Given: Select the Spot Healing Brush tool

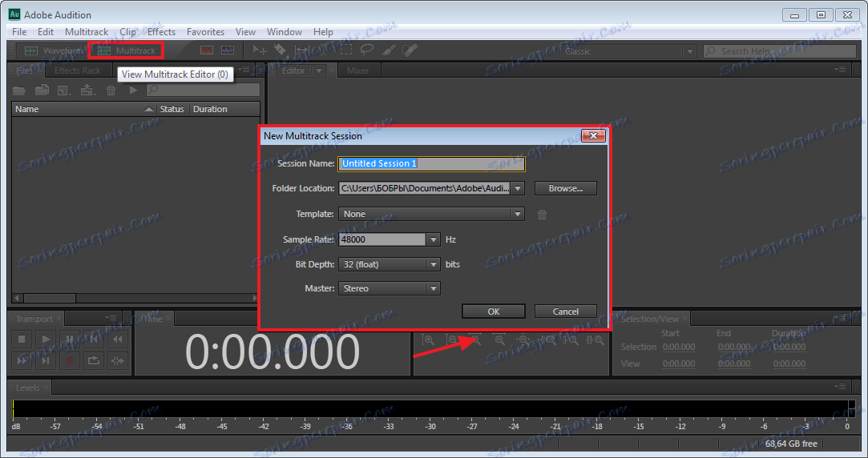Looking at the screenshot, I should point(409,50).
